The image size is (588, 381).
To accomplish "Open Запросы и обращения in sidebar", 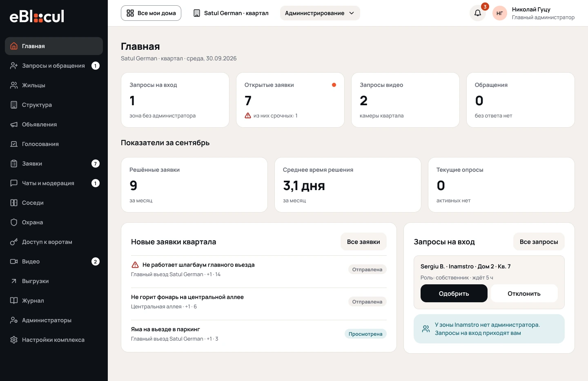I will [x=54, y=66].
